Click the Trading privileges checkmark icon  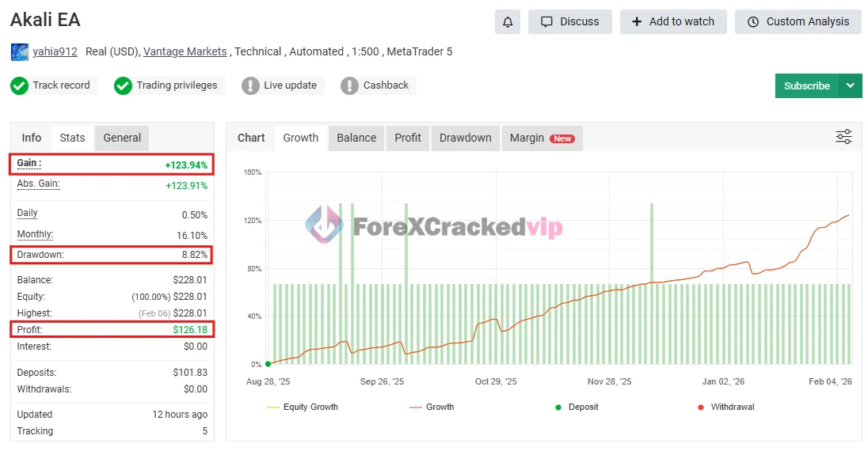pyautogui.click(x=123, y=85)
